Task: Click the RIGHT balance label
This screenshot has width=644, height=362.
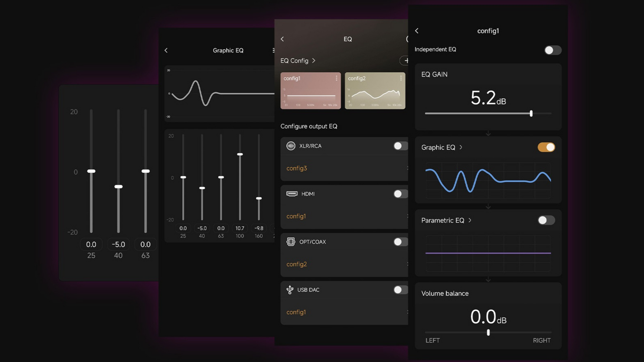Action: [542, 341]
